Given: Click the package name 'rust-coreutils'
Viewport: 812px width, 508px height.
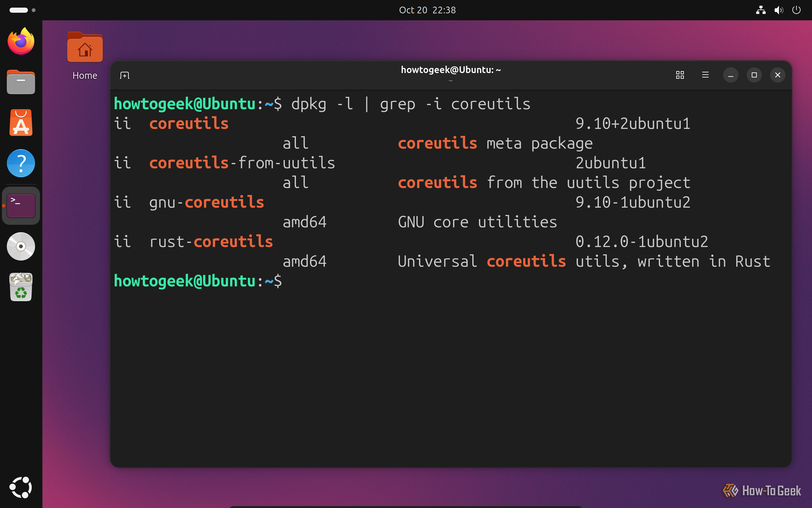Looking at the screenshot, I should tap(211, 242).
